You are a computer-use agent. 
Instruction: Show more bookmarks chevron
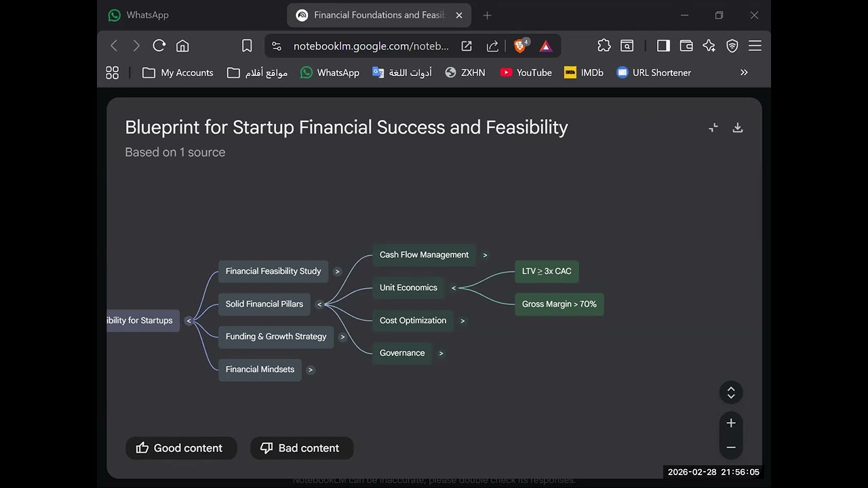point(744,73)
